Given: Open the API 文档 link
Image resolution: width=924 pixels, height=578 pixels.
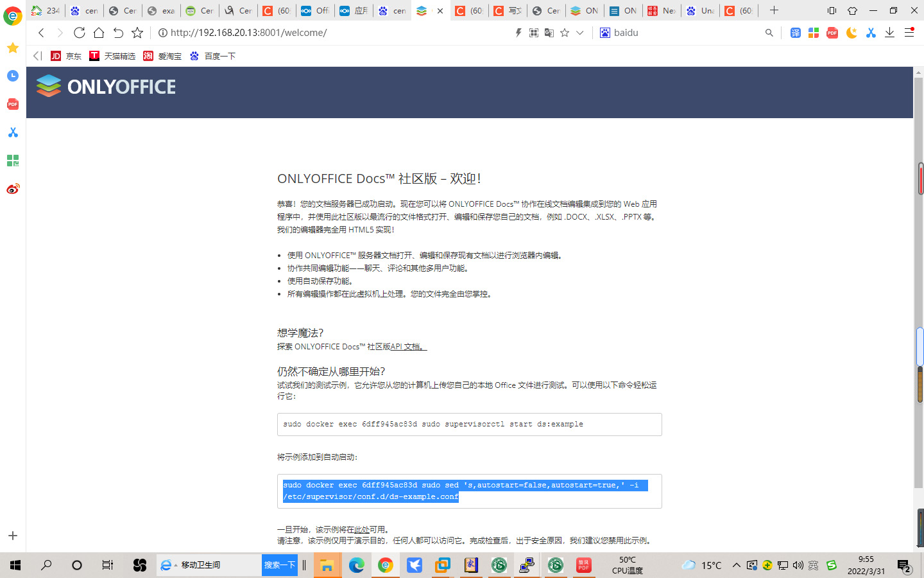Looking at the screenshot, I should (x=407, y=347).
